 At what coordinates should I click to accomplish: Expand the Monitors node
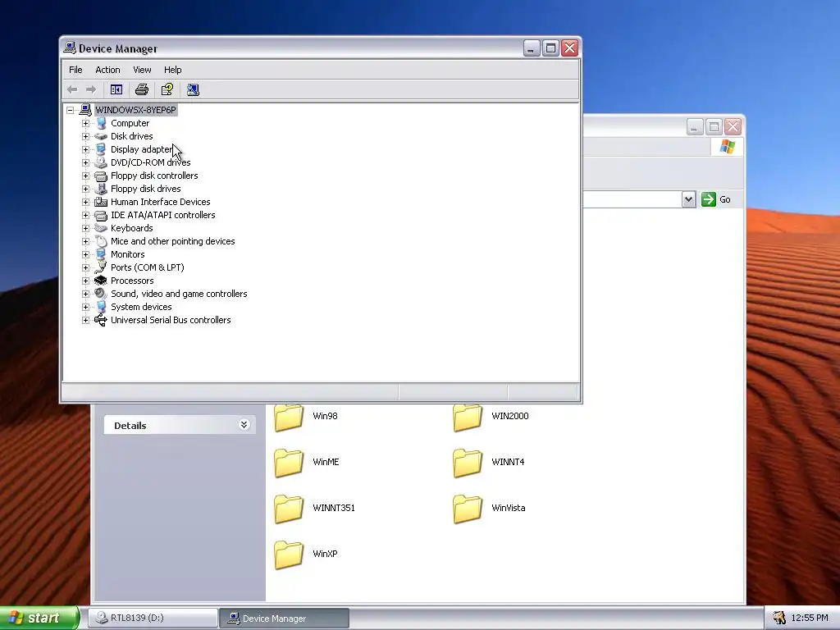pos(85,254)
